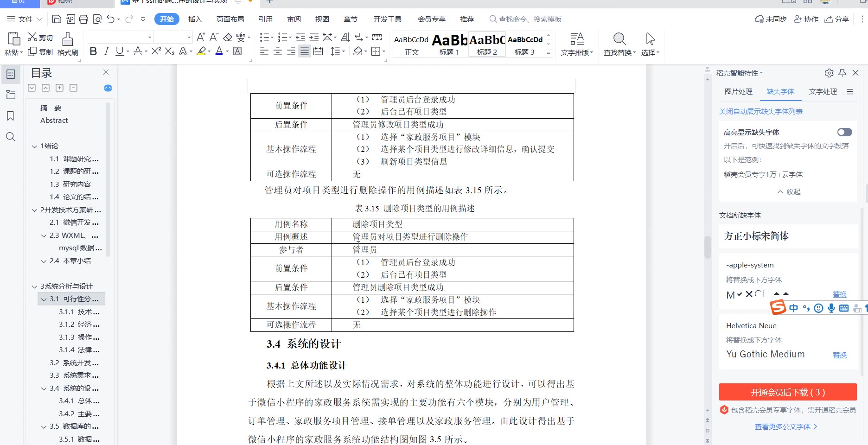This screenshot has height=445, width=868.
Task: Click the clear formatting eraser icon
Action: [228, 37]
